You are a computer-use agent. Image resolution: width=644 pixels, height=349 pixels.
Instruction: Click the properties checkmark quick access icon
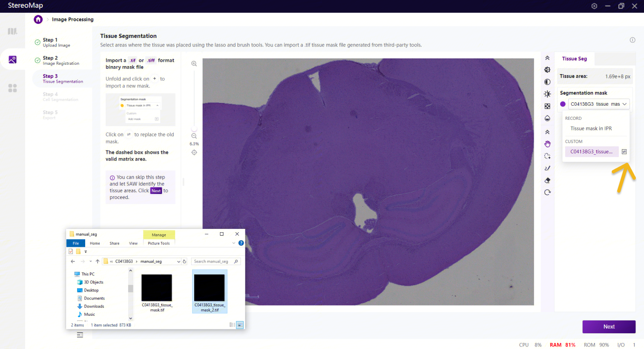[71, 251]
